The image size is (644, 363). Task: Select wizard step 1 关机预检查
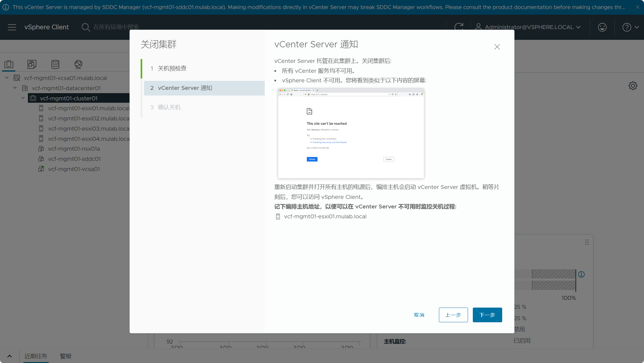[x=172, y=69]
